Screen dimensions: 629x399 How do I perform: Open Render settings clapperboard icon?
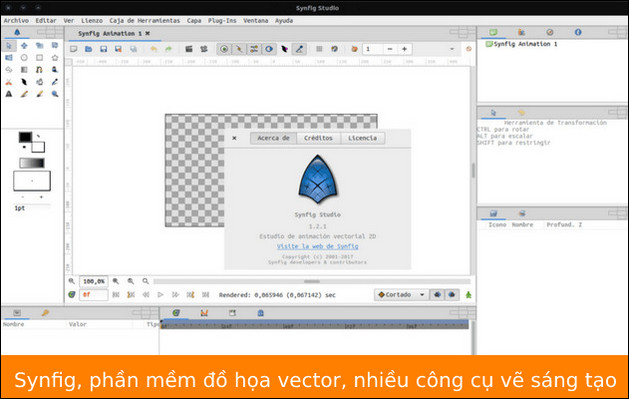189,49
